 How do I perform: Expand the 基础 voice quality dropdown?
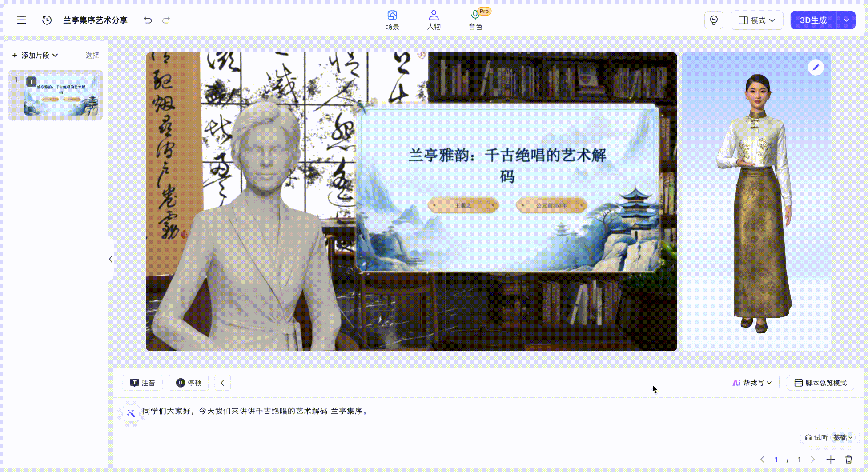click(843, 437)
